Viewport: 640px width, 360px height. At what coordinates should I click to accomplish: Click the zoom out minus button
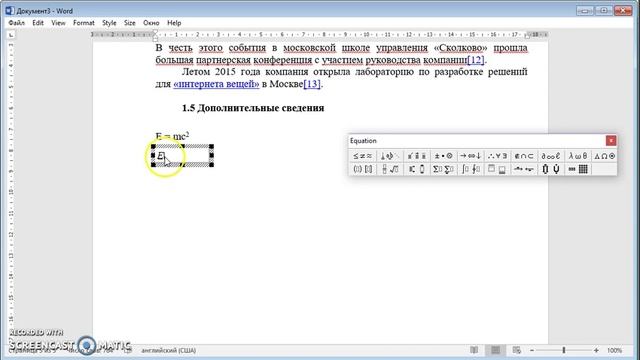pos(532,350)
